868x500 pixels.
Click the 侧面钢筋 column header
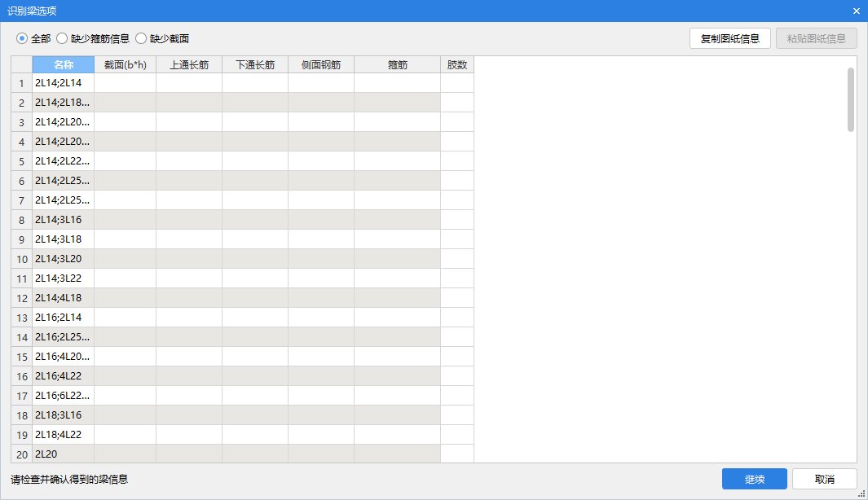(320, 64)
